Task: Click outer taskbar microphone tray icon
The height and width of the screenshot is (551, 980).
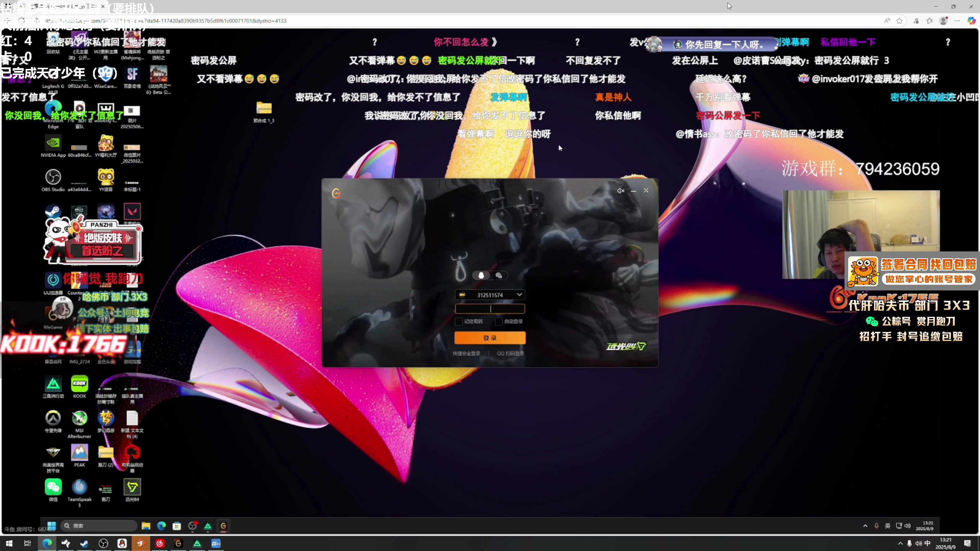Action: click(909, 543)
